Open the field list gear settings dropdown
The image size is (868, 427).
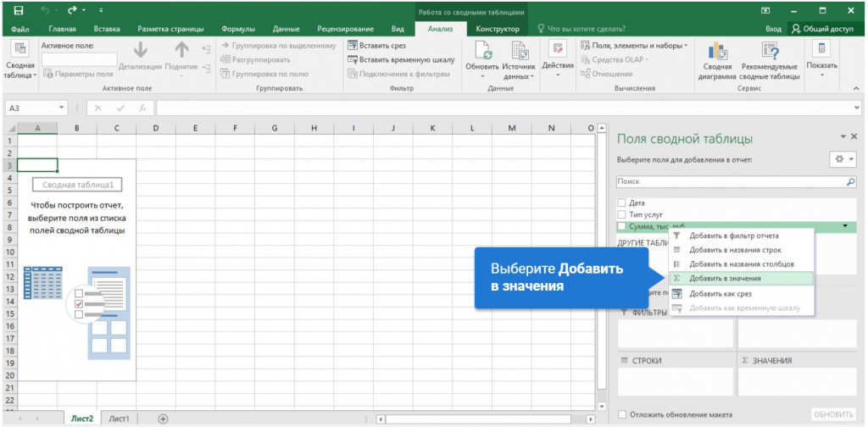[x=843, y=158]
